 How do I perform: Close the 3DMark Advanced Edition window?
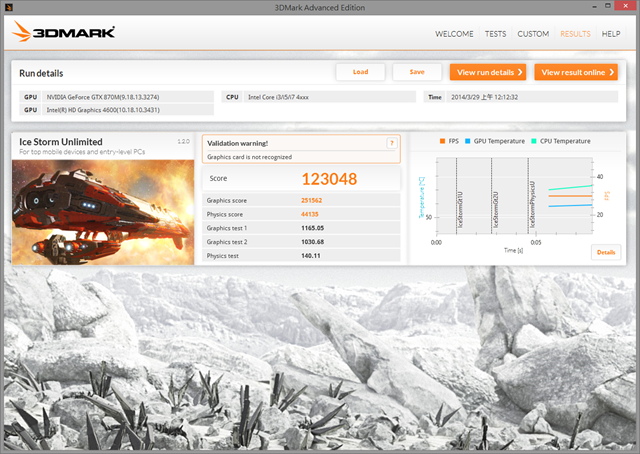coord(626,6)
